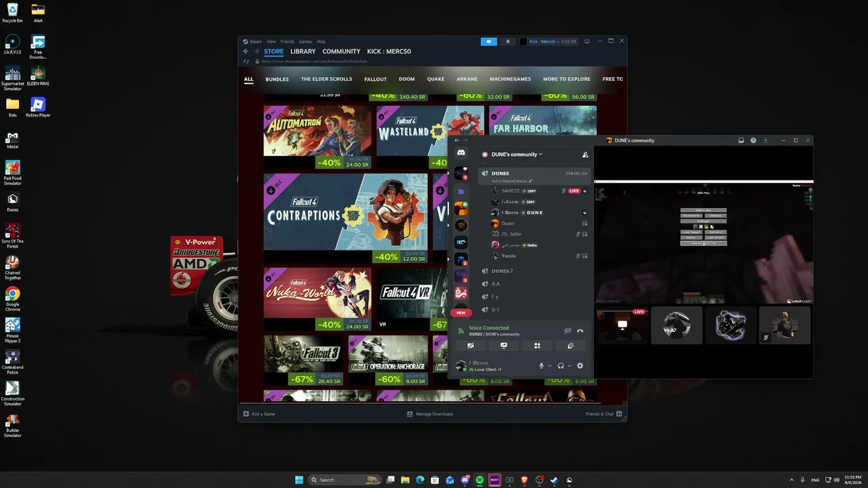Viewport: 868px width, 488px height.
Task: Disconnect from the Discord voice channel
Action: pos(580,331)
